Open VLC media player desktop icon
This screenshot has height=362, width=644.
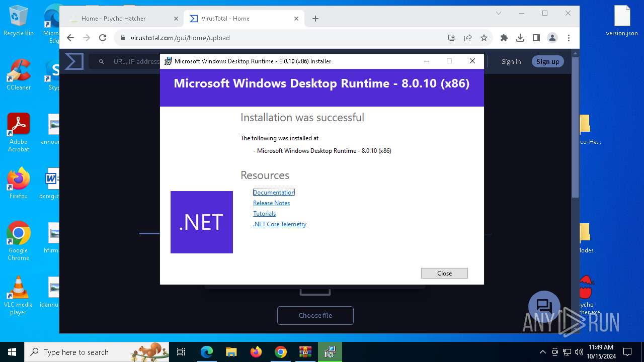coord(19,296)
